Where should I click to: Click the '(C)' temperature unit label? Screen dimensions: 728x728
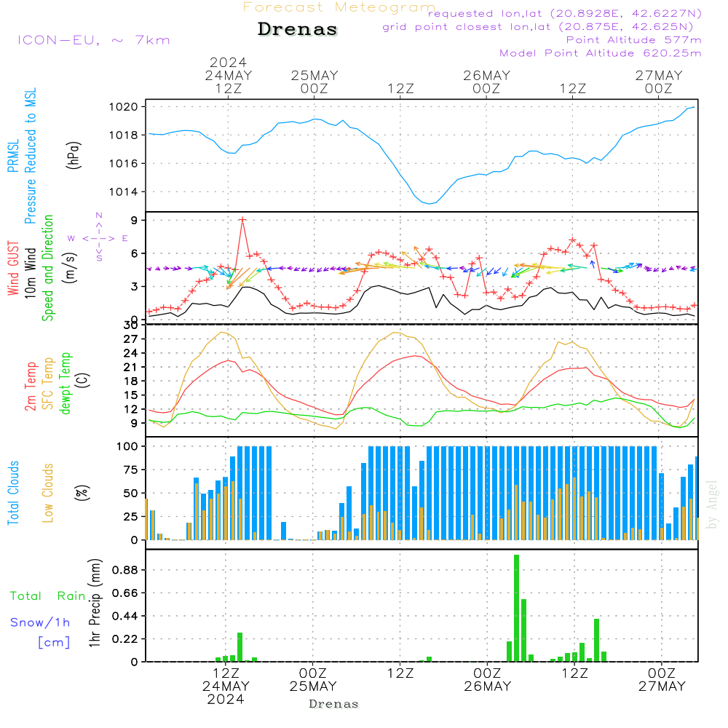83,380
